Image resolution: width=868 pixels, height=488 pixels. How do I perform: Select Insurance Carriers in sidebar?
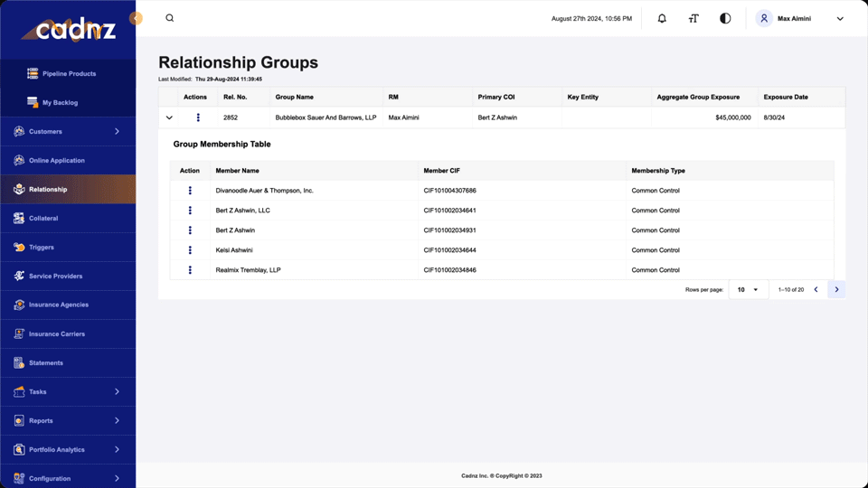tap(57, 334)
